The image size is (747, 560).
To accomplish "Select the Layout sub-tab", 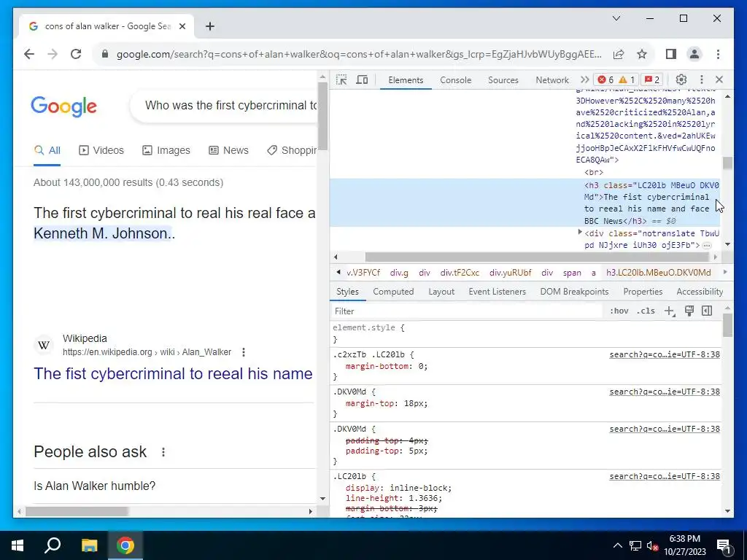I will click(441, 292).
